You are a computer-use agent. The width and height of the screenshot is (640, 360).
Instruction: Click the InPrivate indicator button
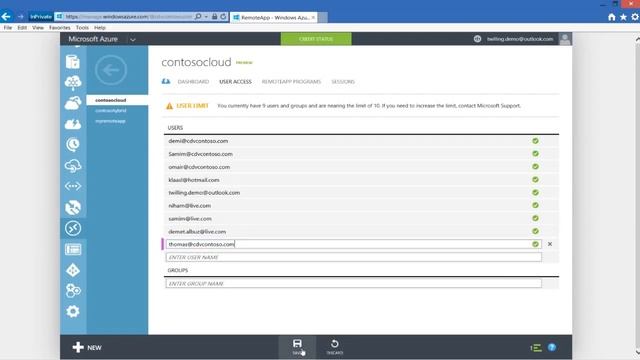[x=41, y=17]
